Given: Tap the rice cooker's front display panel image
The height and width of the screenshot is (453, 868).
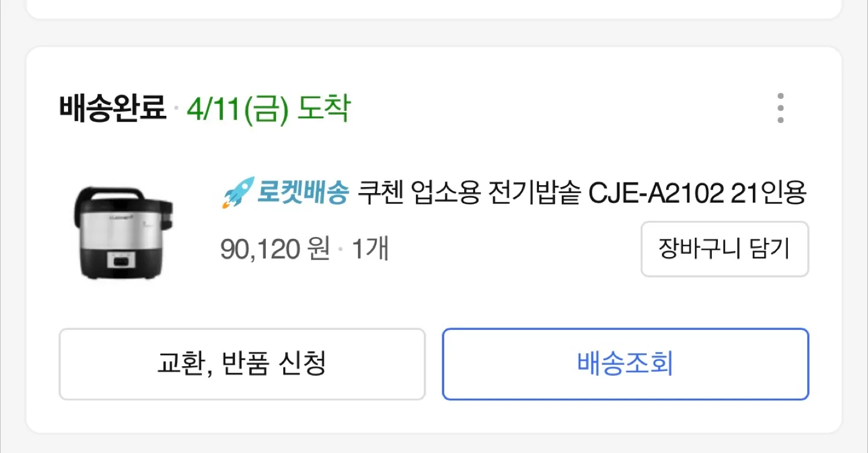Looking at the screenshot, I should pos(124,260).
